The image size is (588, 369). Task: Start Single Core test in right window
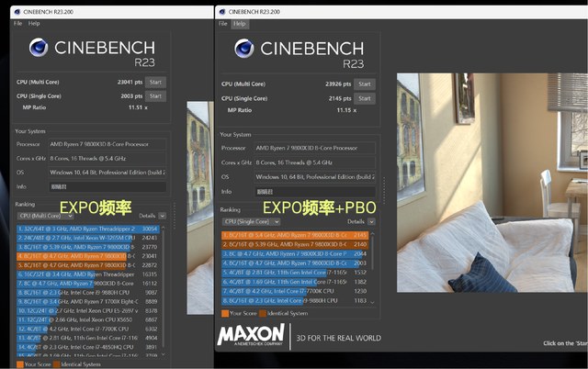coord(364,98)
